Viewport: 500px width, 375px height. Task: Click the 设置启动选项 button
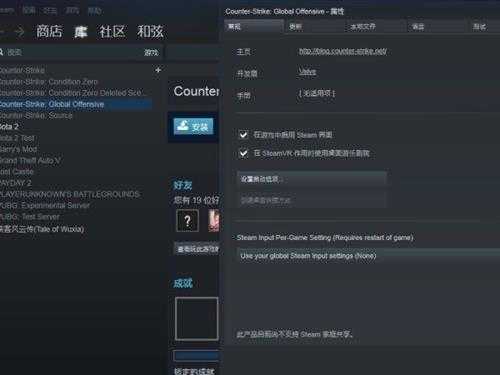[312, 179]
